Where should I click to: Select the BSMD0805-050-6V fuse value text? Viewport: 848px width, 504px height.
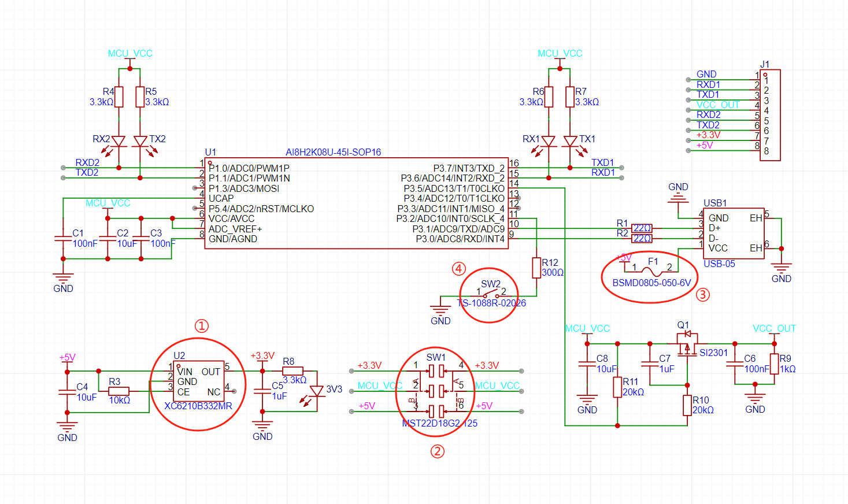click(x=651, y=283)
